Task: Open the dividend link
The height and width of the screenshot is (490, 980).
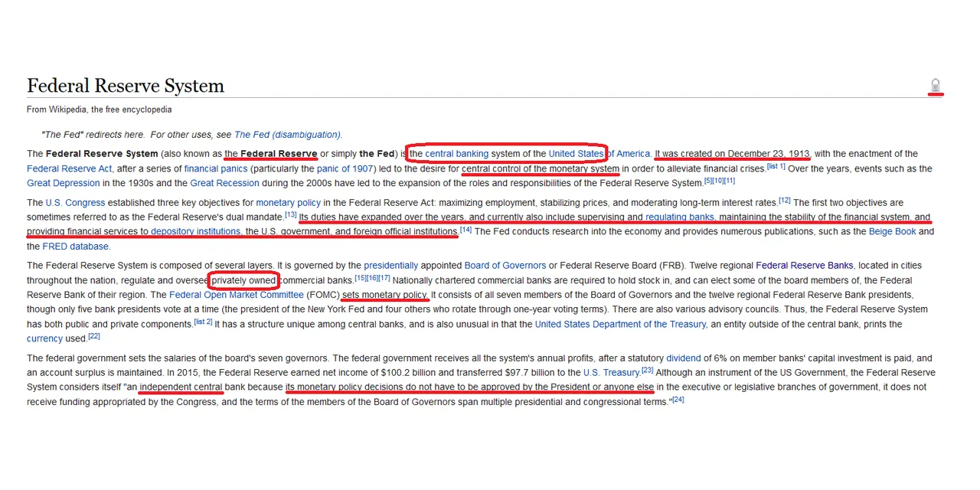Action: tap(684, 358)
